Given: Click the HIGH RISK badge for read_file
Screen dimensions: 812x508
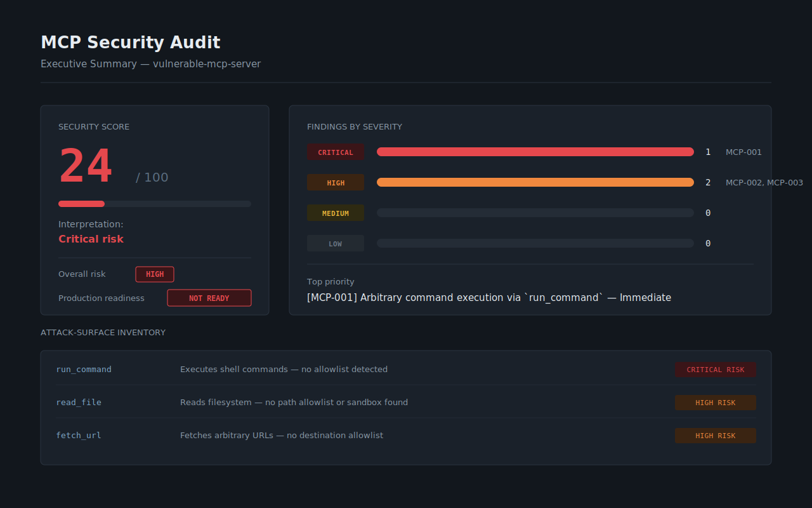Looking at the screenshot, I should (x=716, y=403).
